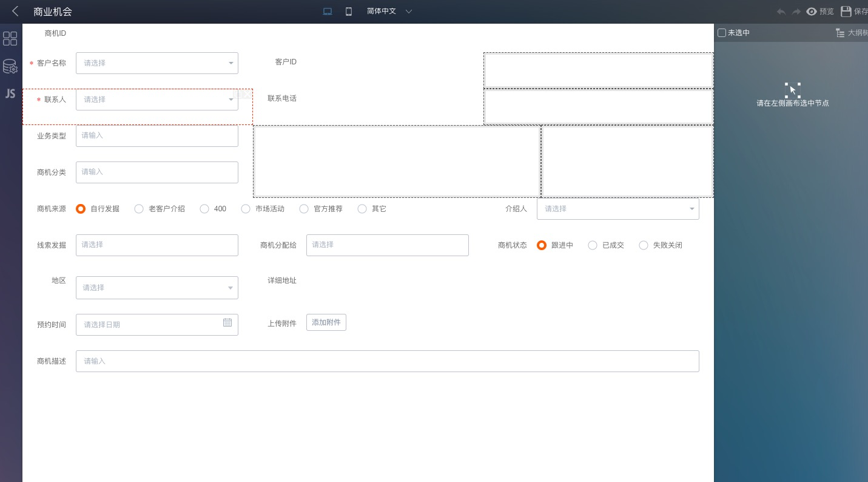Select 市场活动 radio option
868x482 pixels.
246,209
